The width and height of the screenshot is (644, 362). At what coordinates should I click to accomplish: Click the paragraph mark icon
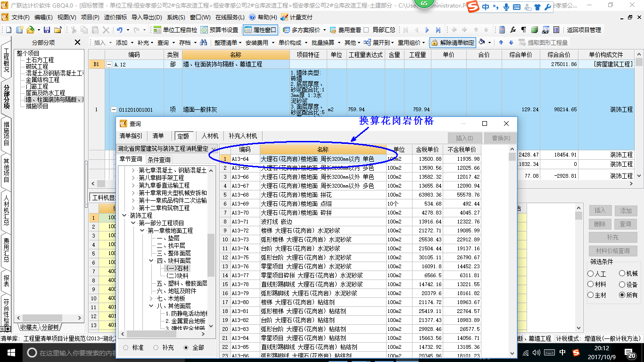pyautogui.click(x=524, y=30)
